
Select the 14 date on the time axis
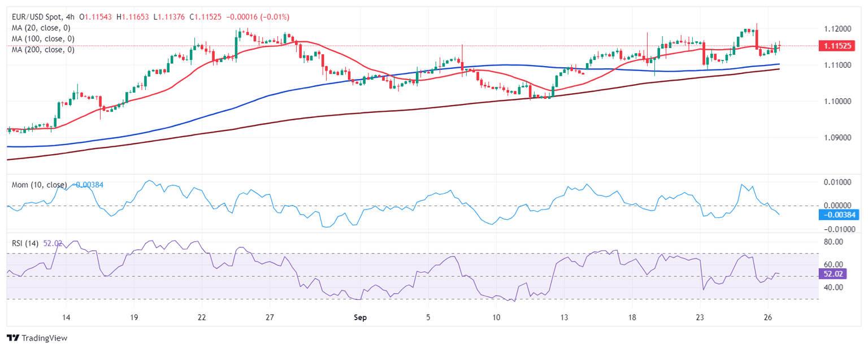click(x=66, y=317)
